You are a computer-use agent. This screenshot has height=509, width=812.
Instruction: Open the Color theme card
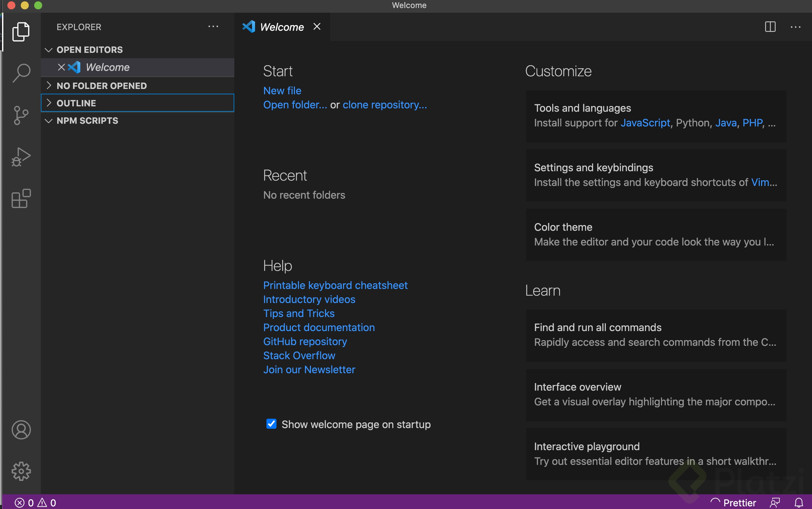(656, 235)
